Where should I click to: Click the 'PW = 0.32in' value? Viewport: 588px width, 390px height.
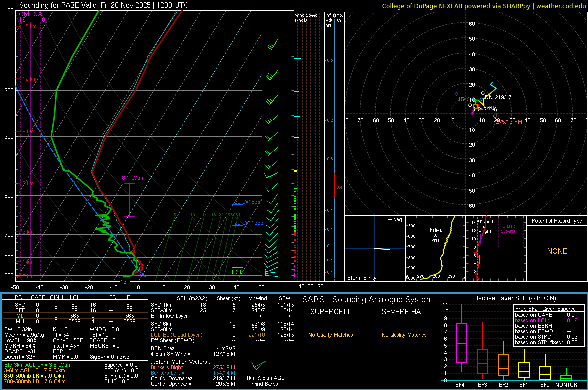click(18, 329)
